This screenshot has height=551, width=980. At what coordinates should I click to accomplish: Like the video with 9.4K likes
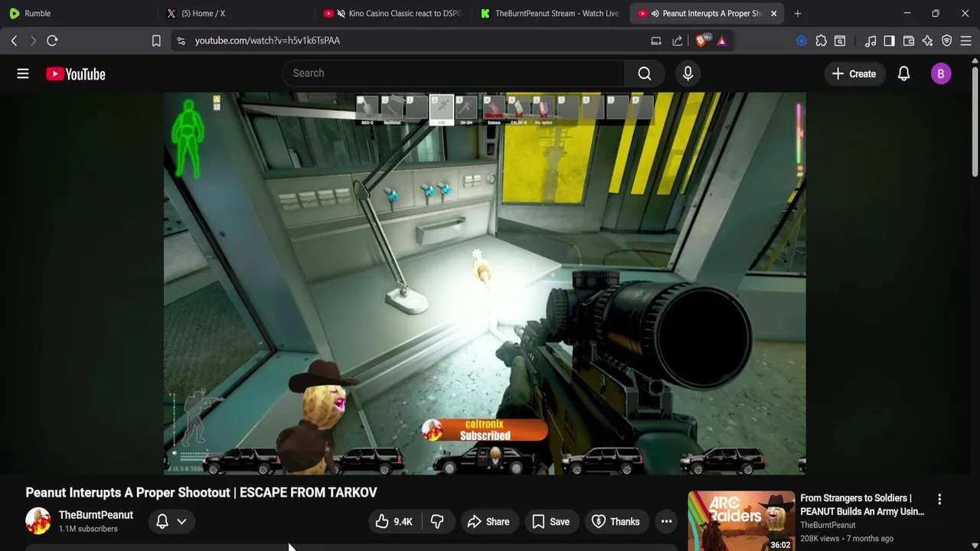click(394, 522)
